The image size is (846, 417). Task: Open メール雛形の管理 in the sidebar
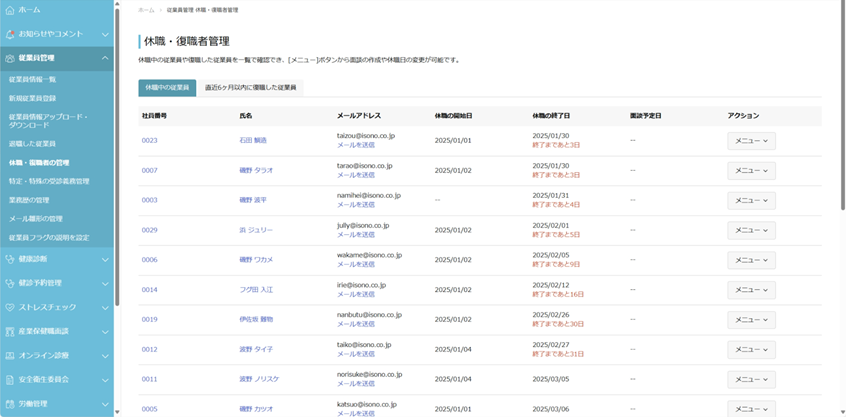coord(36,218)
